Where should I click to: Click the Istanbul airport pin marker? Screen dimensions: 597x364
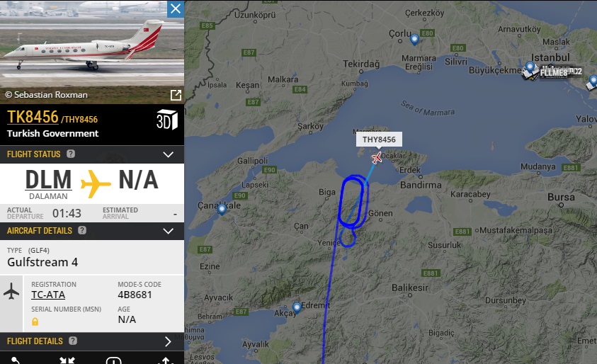click(530, 68)
